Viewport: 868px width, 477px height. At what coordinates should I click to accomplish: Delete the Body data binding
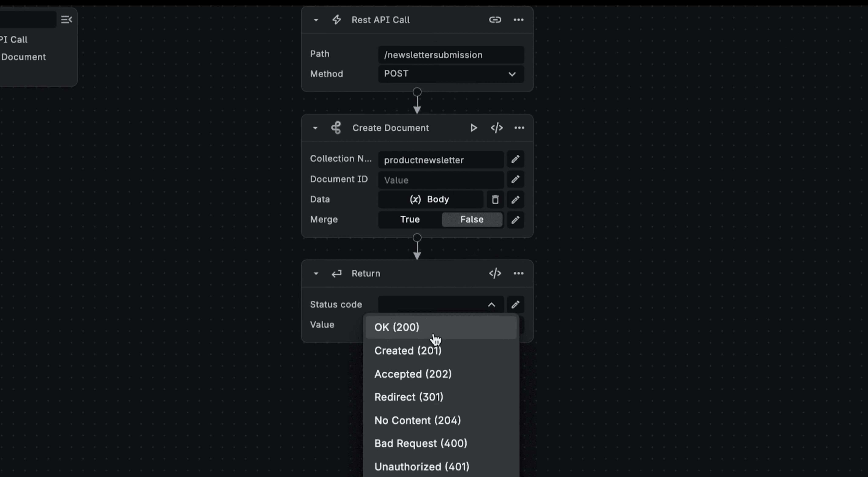495,199
